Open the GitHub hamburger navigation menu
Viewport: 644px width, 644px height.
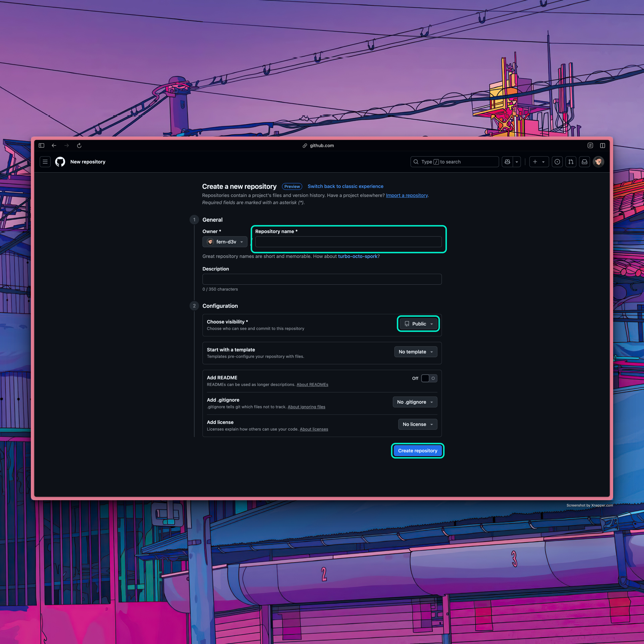[x=45, y=162]
